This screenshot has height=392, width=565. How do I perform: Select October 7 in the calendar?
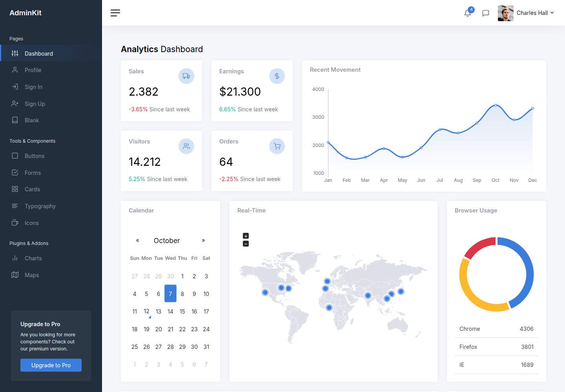click(x=170, y=294)
